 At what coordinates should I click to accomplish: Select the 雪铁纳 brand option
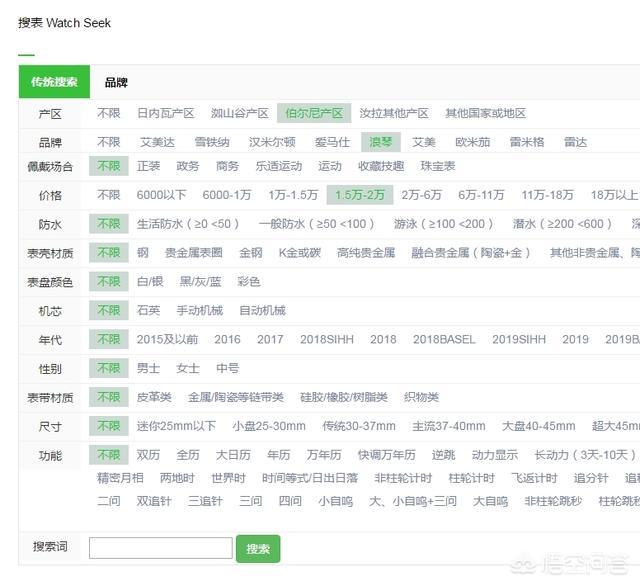[212, 142]
